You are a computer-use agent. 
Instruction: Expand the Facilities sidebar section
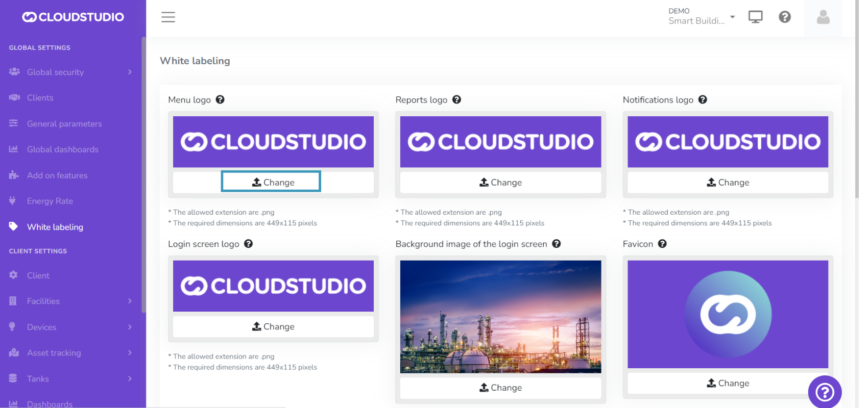pyautogui.click(x=71, y=301)
